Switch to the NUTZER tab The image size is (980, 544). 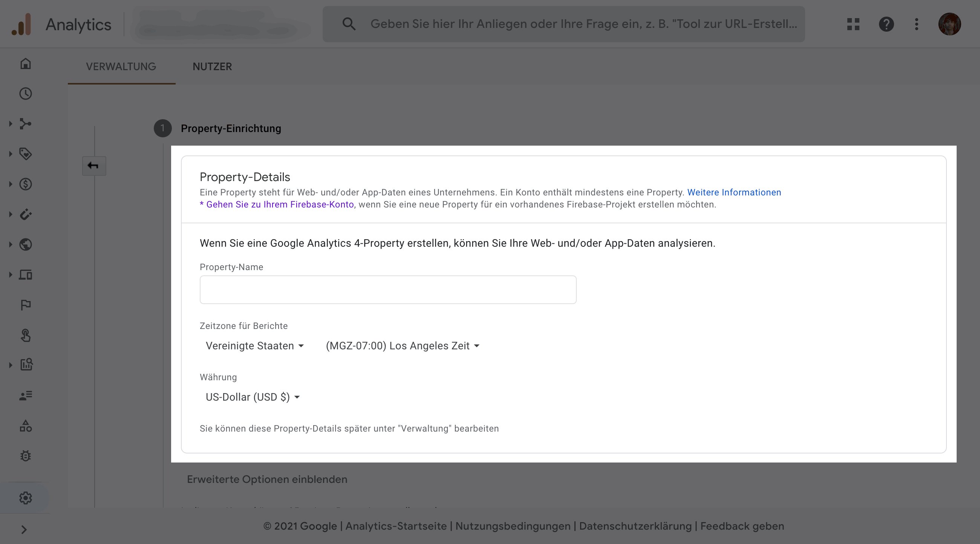coord(211,66)
